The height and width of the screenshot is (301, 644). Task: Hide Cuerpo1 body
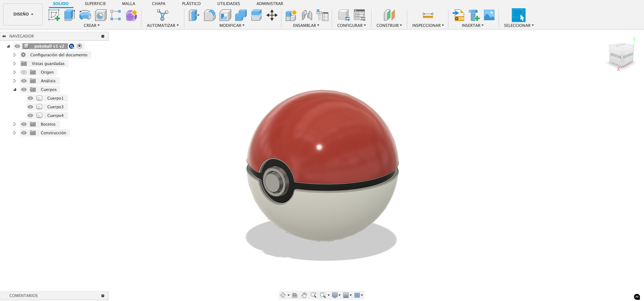point(30,98)
